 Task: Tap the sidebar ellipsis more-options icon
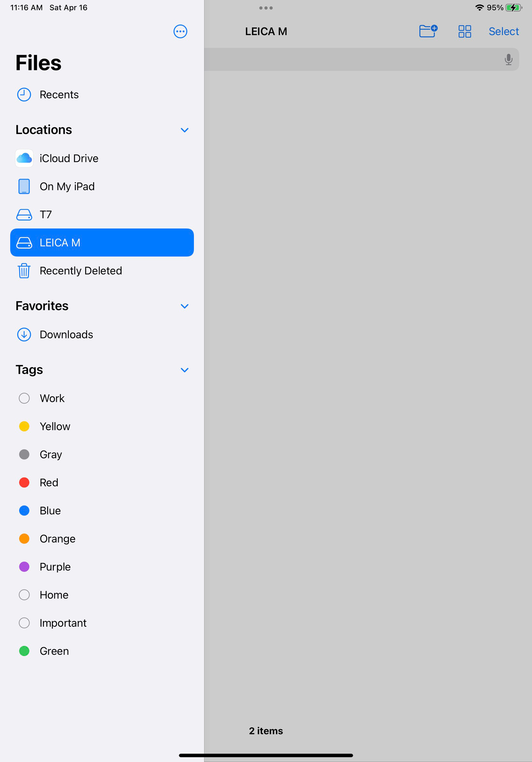(180, 31)
